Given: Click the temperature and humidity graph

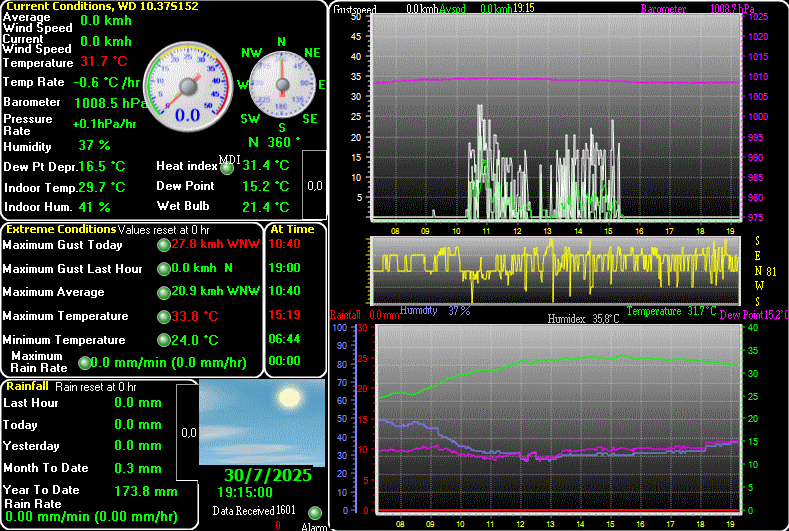Looking at the screenshot, I should (x=559, y=419).
